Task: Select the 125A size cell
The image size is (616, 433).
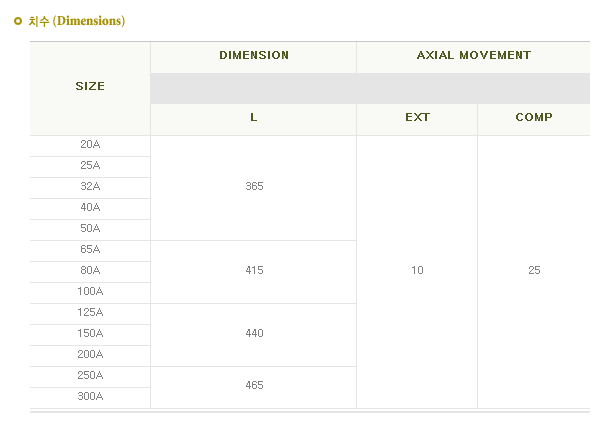Action: [x=90, y=313]
